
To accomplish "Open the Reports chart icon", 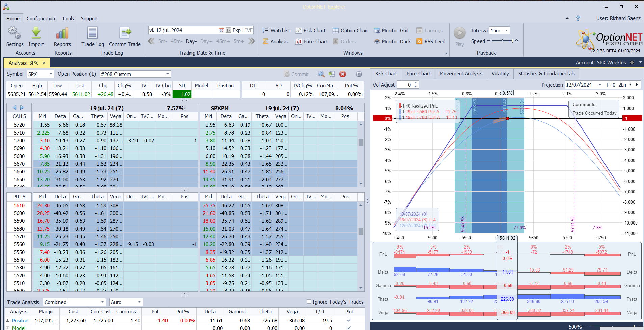I will coord(62,33).
